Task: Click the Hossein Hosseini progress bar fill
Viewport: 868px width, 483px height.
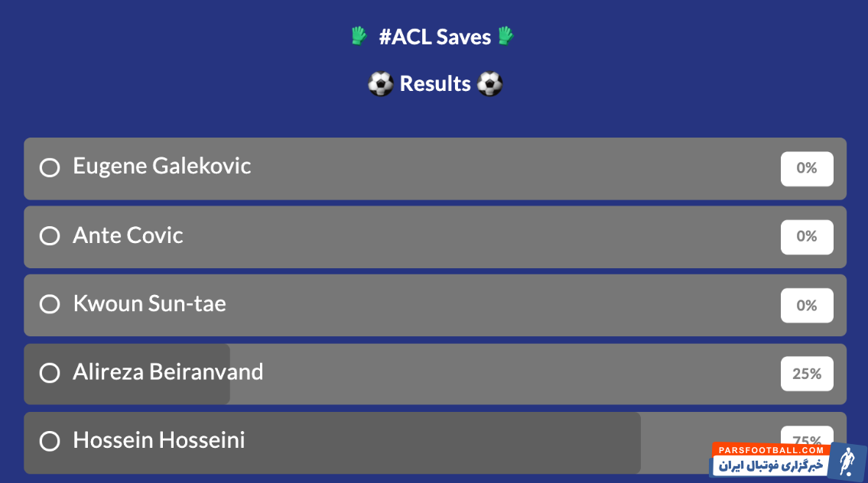Action: pyautogui.click(x=332, y=442)
